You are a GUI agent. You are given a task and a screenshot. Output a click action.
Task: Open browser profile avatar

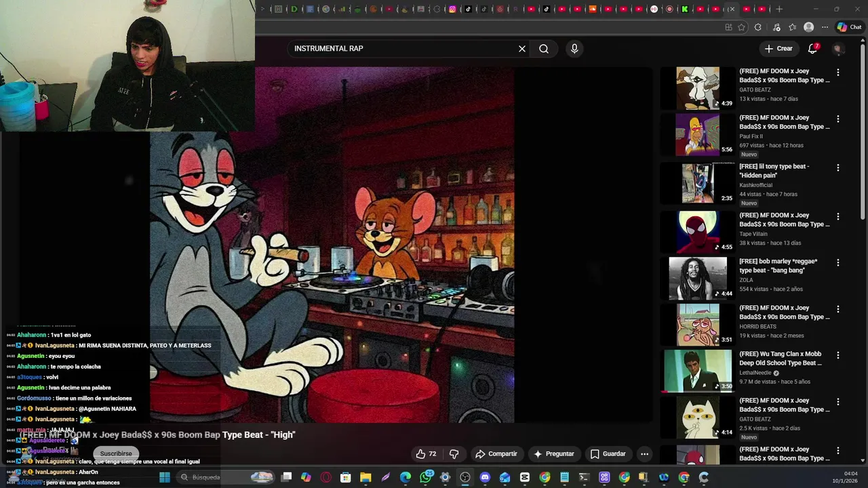pos(808,27)
